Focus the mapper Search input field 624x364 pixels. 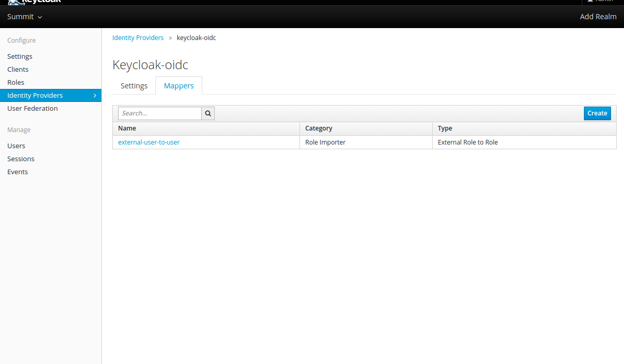pos(160,113)
